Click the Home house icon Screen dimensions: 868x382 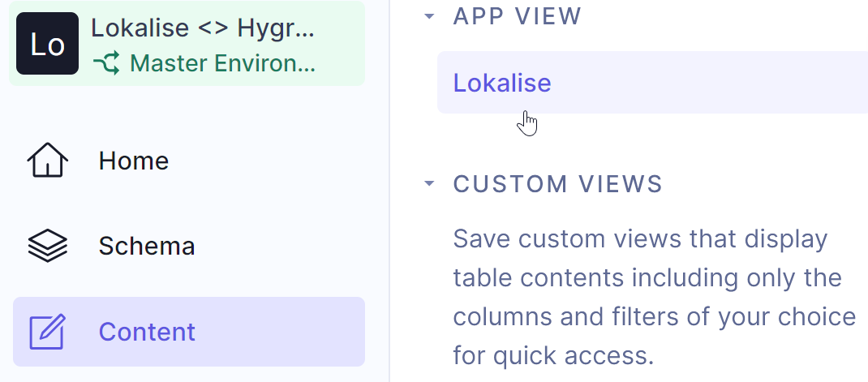coord(48,161)
